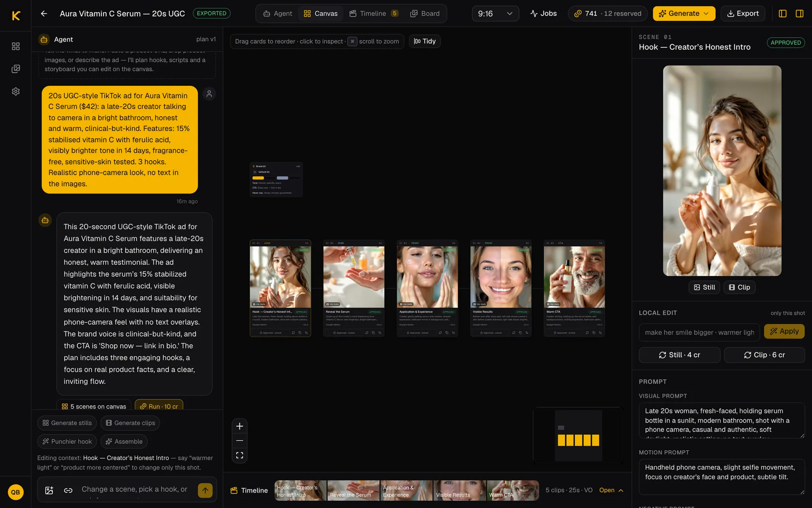
Task: Click the Generate stills chip
Action: (x=67, y=423)
